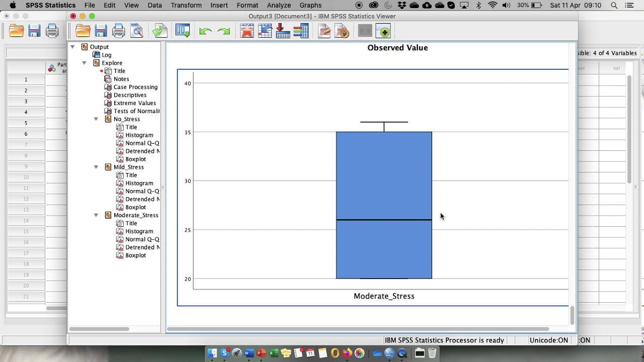
Task: Collapse the No_Stress group
Action: 96,119
